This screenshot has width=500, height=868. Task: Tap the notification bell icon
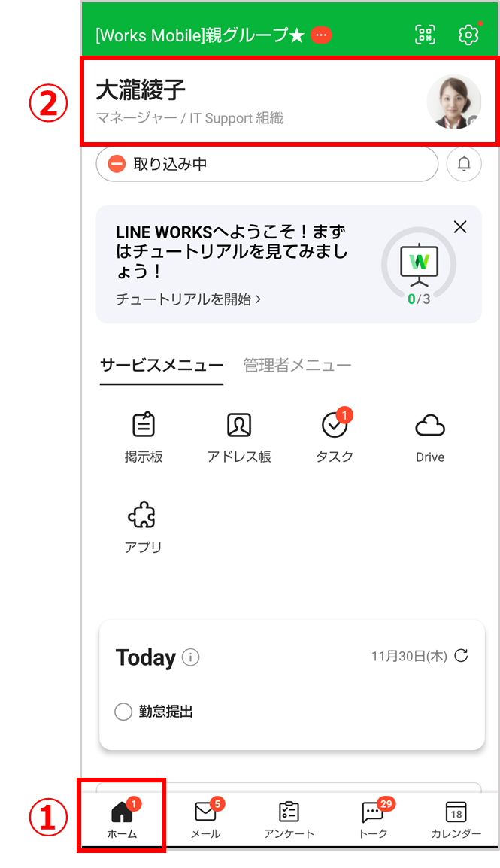464,164
